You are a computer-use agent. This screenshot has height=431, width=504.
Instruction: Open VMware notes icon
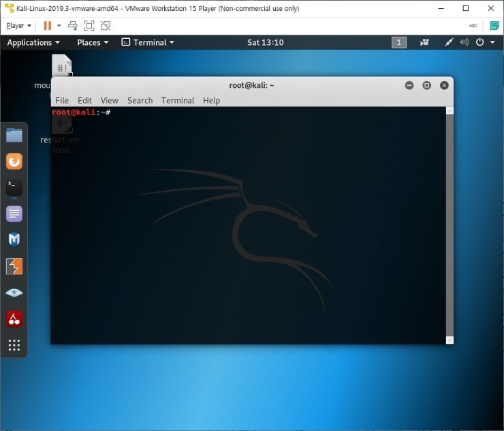(494, 25)
